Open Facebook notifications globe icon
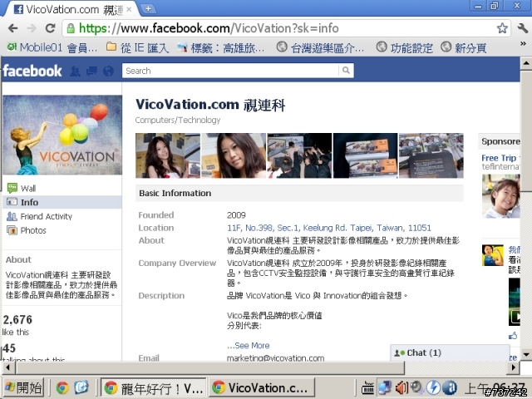Viewport: 532px width, 399px height. click(108, 71)
